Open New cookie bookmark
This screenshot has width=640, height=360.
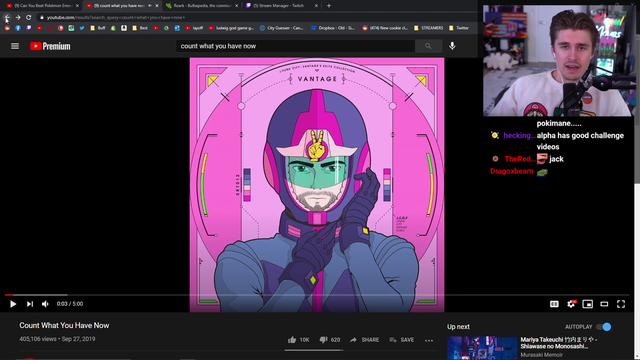tap(385, 28)
